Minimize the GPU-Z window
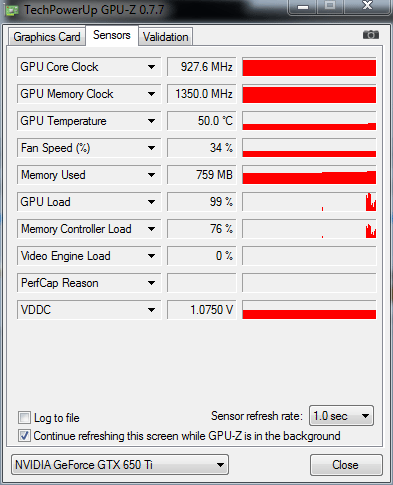This screenshot has height=485, width=393. point(303,7)
